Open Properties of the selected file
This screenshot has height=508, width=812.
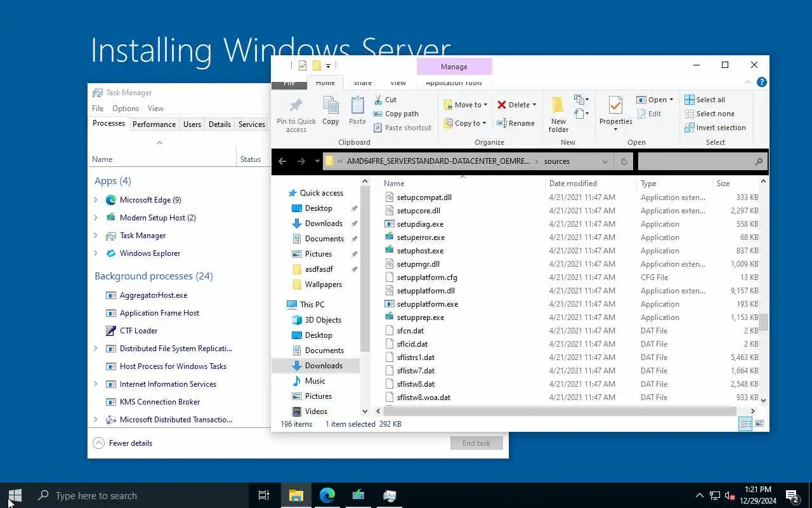(615, 114)
